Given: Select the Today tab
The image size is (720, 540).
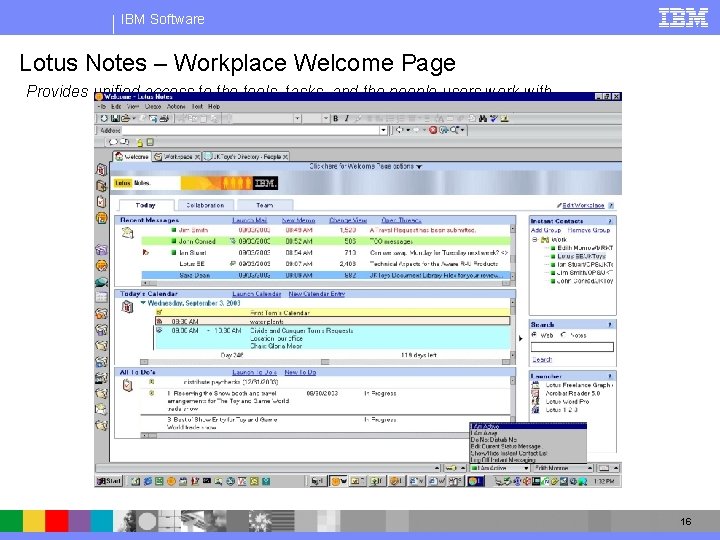Looking at the screenshot, I should click(x=146, y=205).
